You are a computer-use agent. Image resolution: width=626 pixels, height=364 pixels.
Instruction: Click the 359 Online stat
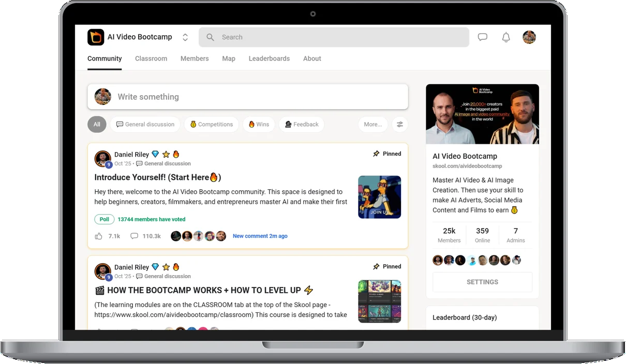(482, 235)
